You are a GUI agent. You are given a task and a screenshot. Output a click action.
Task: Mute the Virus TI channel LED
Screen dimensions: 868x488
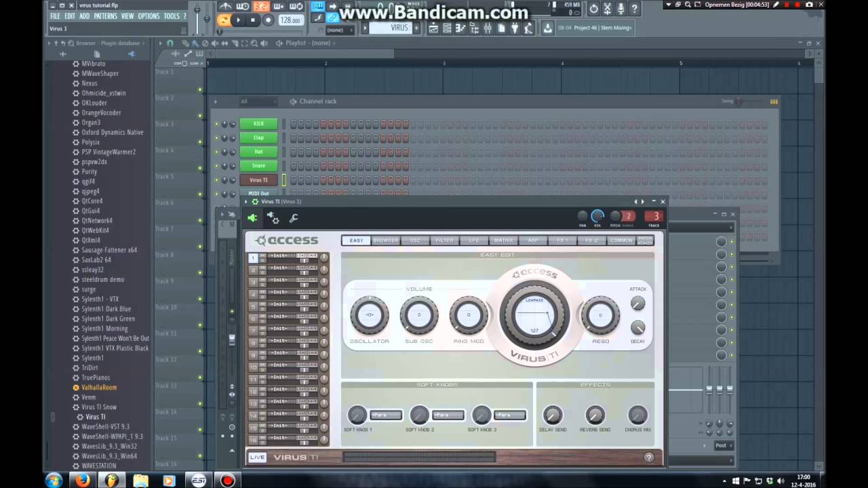click(217, 180)
